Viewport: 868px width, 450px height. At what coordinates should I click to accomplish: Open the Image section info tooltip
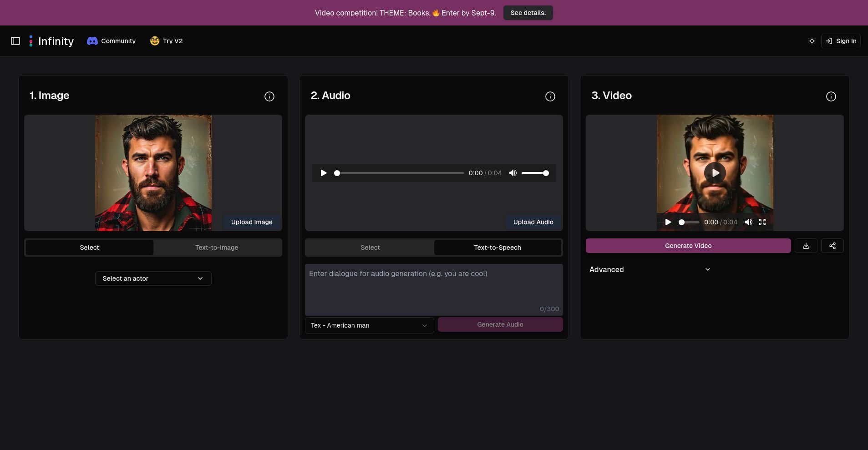pyautogui.click(x=269, y=96)
